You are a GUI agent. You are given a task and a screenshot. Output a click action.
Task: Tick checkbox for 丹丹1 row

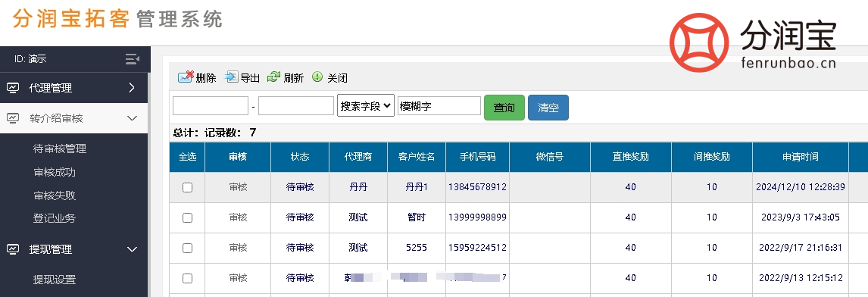pyautogui.click(x=187, y=187)
